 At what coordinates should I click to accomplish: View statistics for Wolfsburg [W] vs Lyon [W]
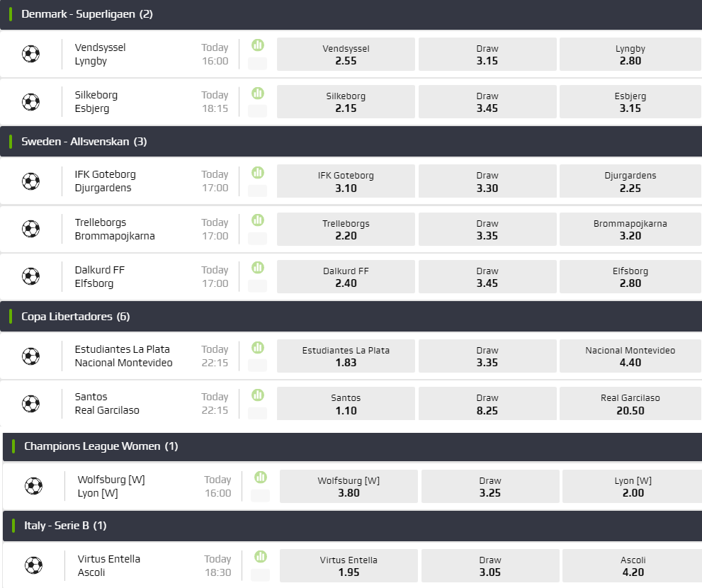(x=261, y=477)
